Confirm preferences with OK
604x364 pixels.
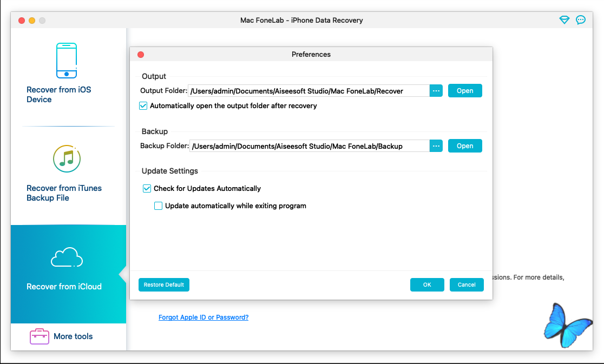coord(427,284)
